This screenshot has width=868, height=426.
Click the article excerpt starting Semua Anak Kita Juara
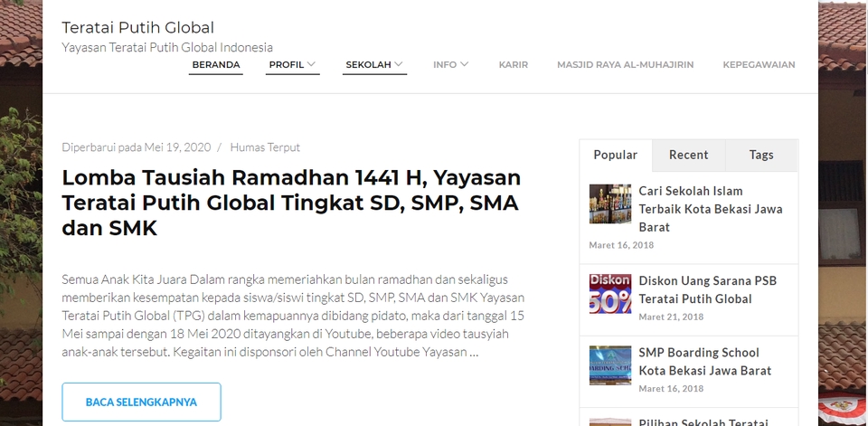point(293,316)
